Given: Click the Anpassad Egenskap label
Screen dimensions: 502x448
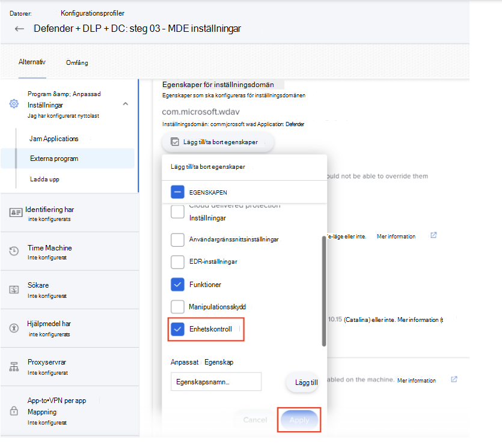Looking at the screenshot, I should [x=201, y=362].
